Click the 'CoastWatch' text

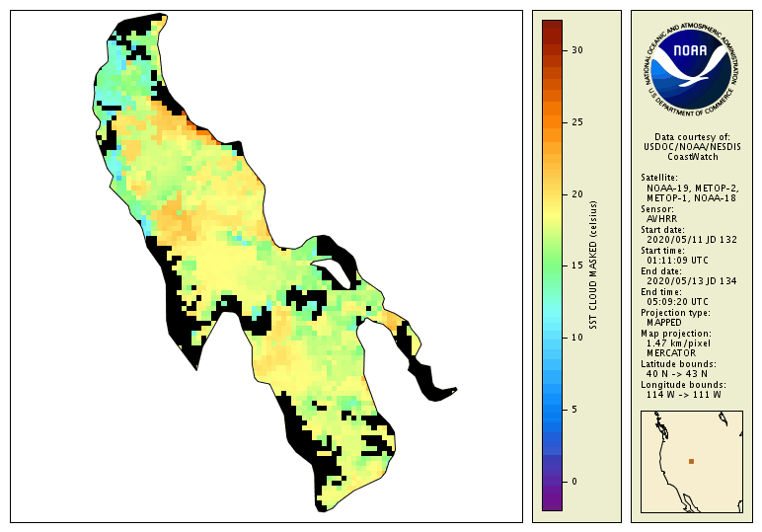coord(693,157)
